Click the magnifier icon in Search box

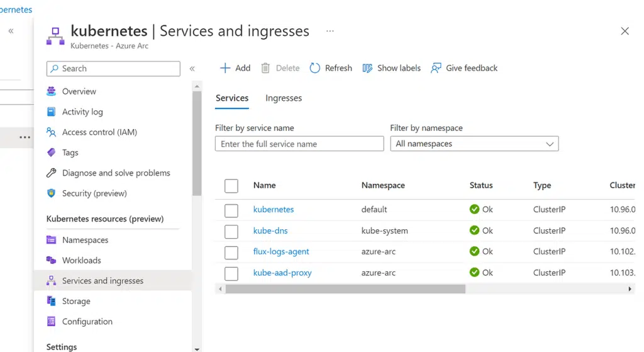click(54, 69)
